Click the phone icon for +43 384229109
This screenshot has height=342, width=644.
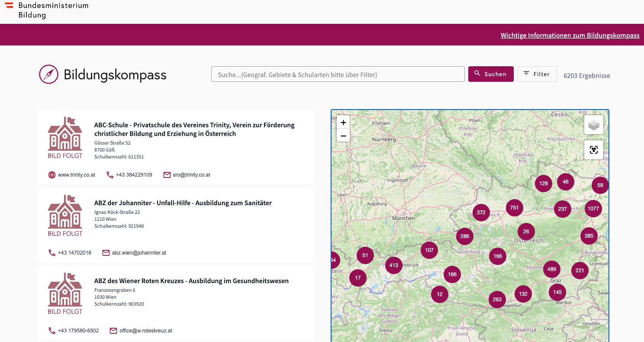(110, 175)
